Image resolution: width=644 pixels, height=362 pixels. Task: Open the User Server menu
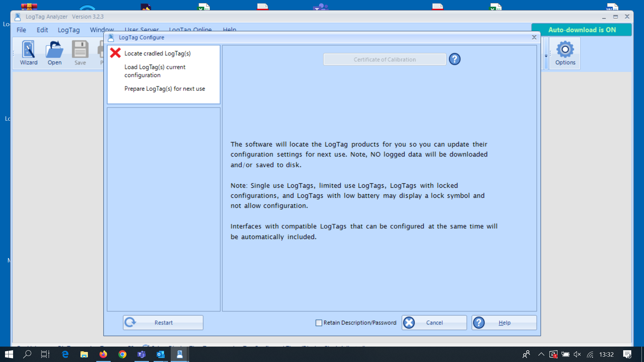[142, 29]
